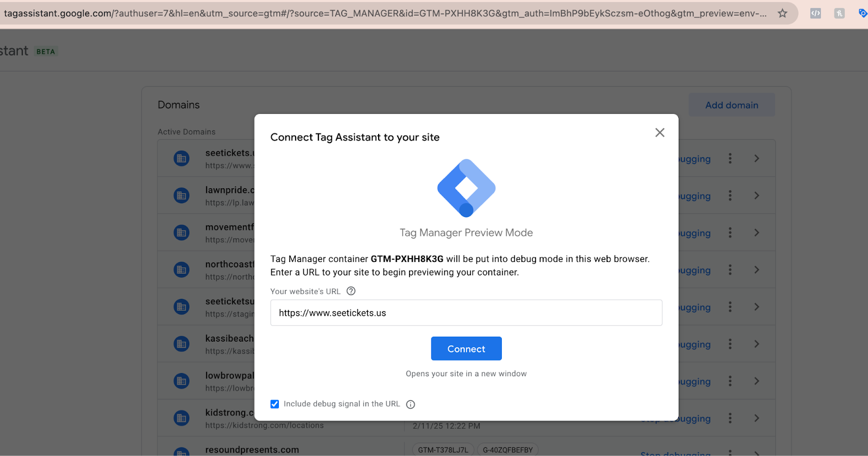This screenshot has height=456, width=868.
Task: Expand the seetickets.us domain row chevron
Action: (757, 158)
